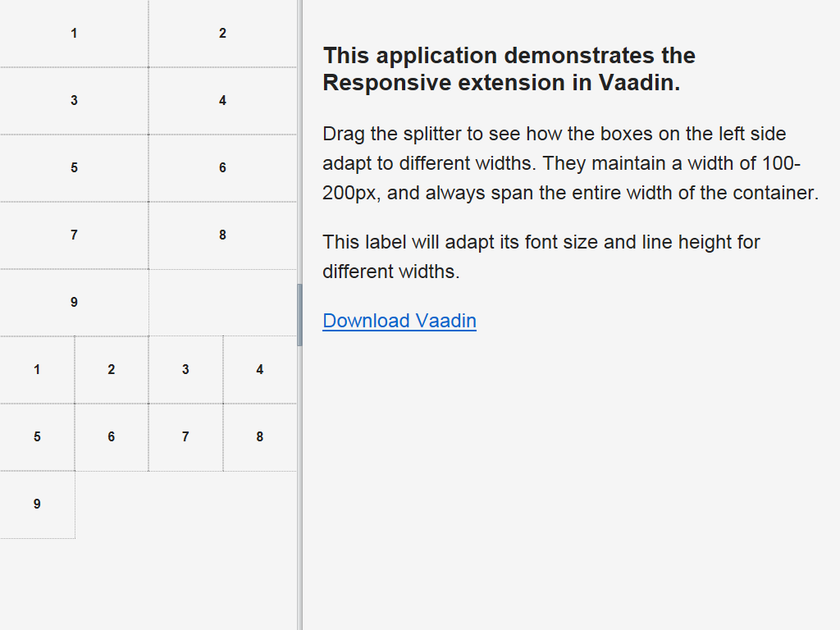The image size is (840, 630).
Task: Click box 3 in the two-column grid
Action: 74,101
